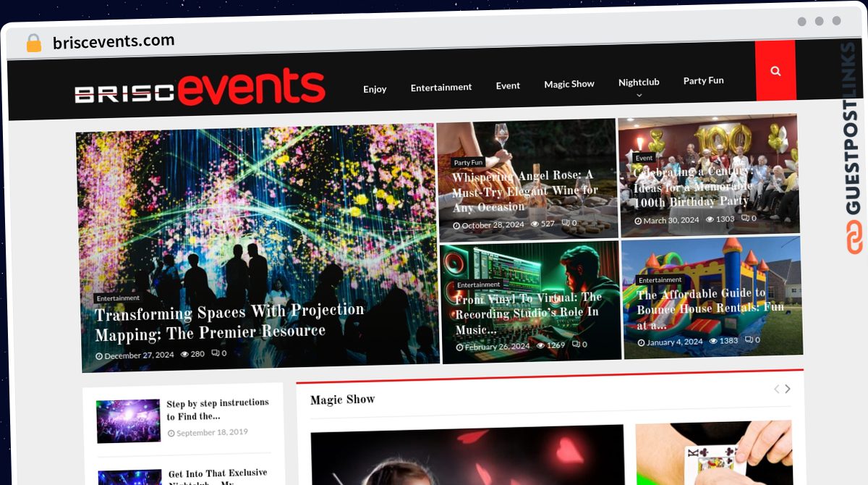Click the Entertainment tag on recording studio post

click(479, 284)
